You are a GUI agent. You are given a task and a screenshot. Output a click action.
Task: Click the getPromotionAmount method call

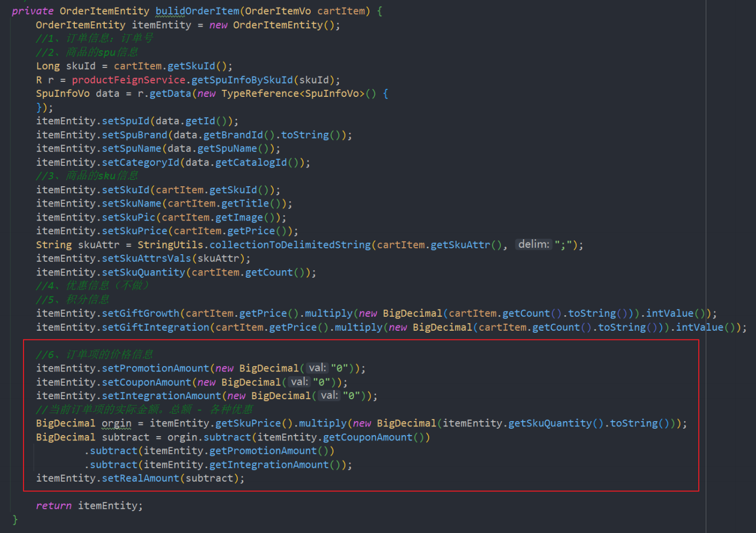click(263, 451)
